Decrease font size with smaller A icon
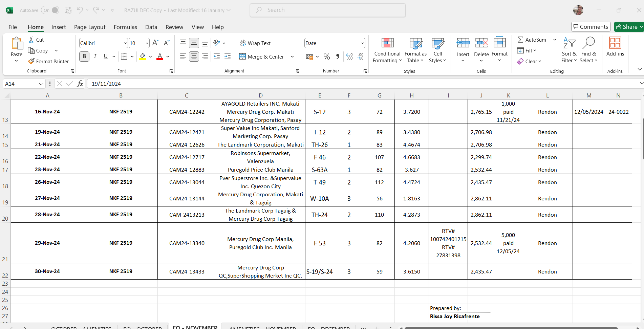This screenshot has width=644, height=329. point(166,43)
